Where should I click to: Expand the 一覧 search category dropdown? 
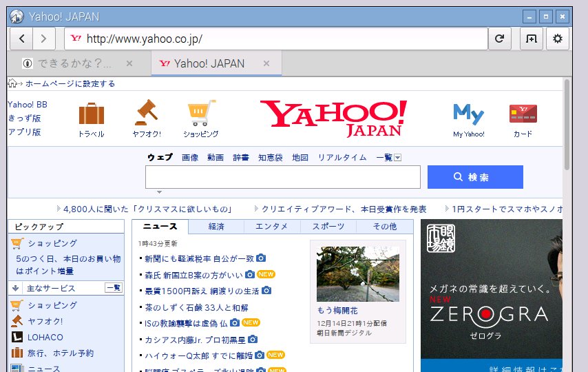[397, 158]
